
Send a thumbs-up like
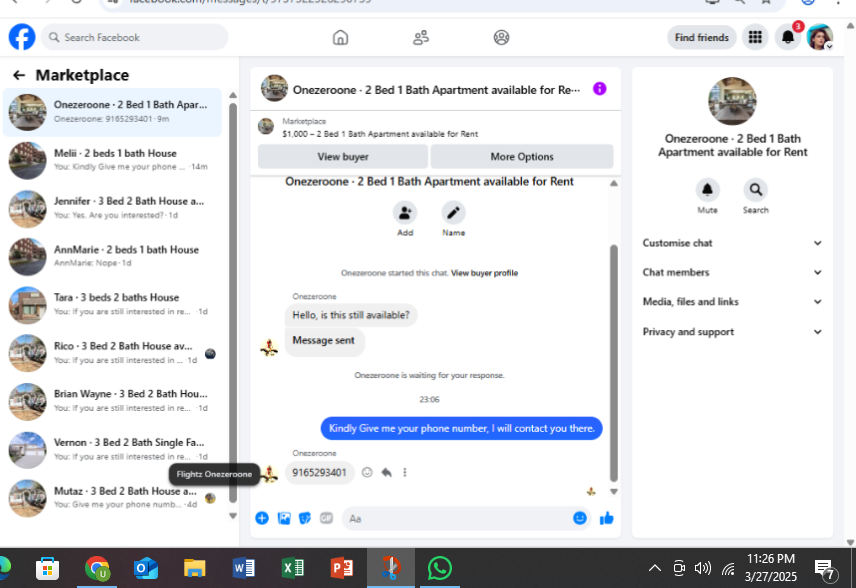tap(607, 518)
